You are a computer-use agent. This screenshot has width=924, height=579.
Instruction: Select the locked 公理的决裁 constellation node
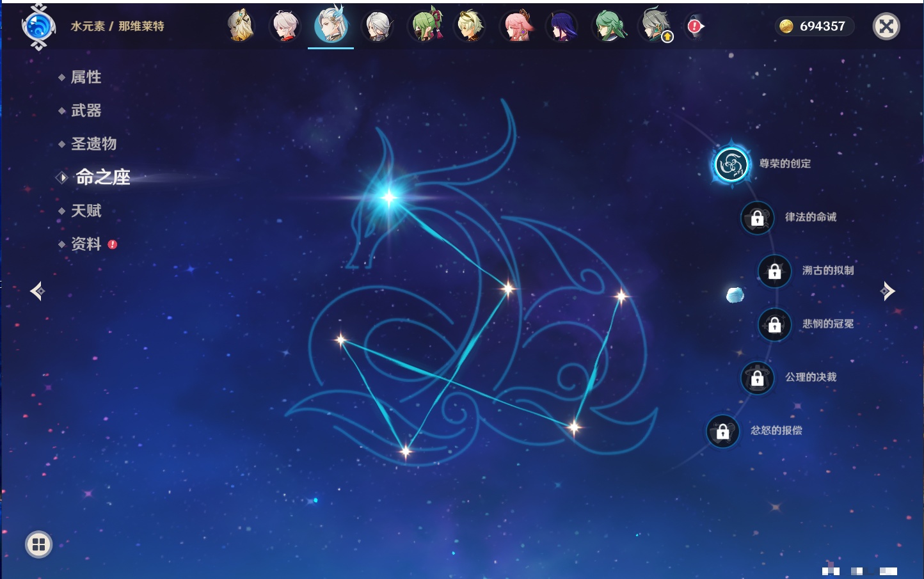[757, 377]
